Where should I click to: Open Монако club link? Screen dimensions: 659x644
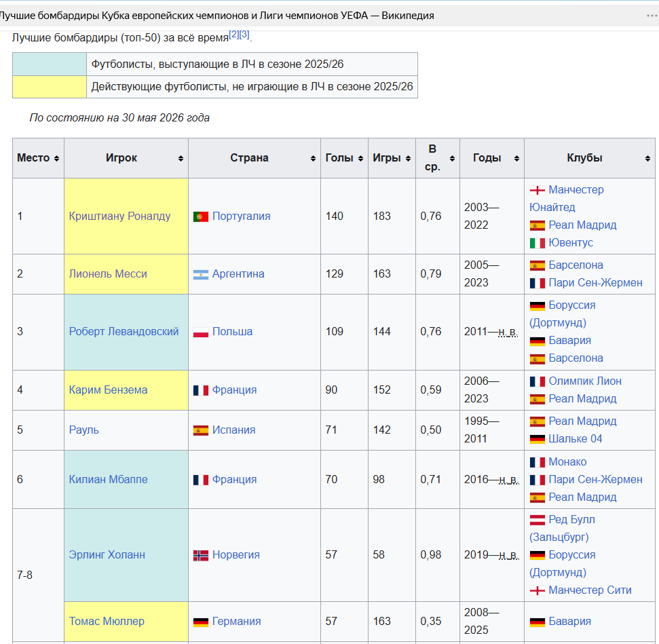click(567, 461)
